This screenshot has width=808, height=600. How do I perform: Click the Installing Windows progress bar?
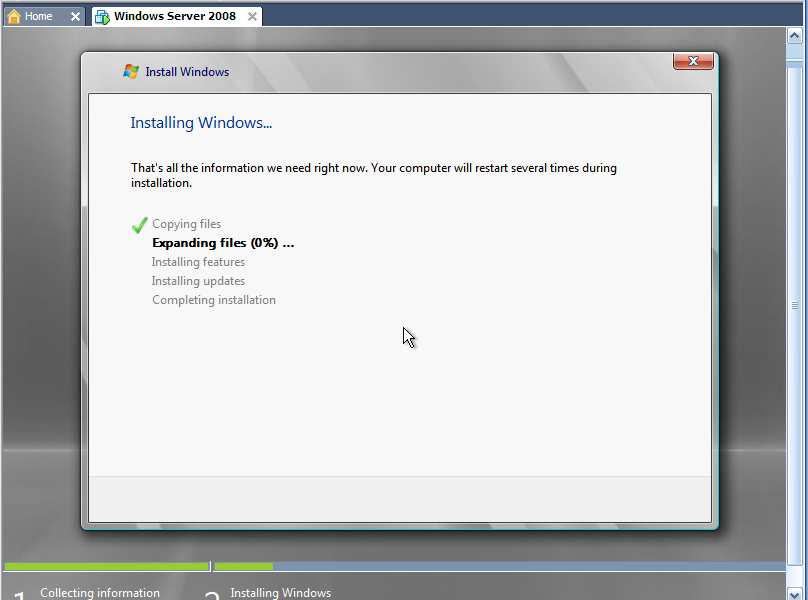[500, 566]
